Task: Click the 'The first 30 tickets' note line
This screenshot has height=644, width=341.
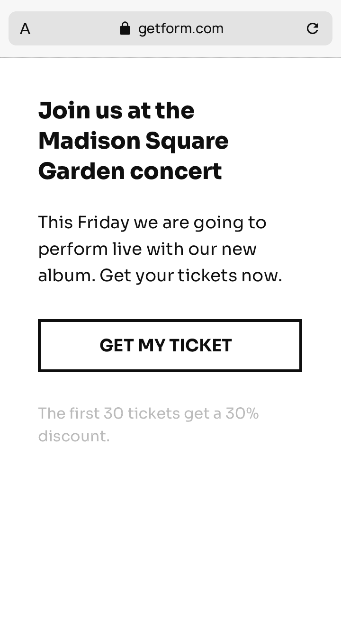Action: coord(148,414)
